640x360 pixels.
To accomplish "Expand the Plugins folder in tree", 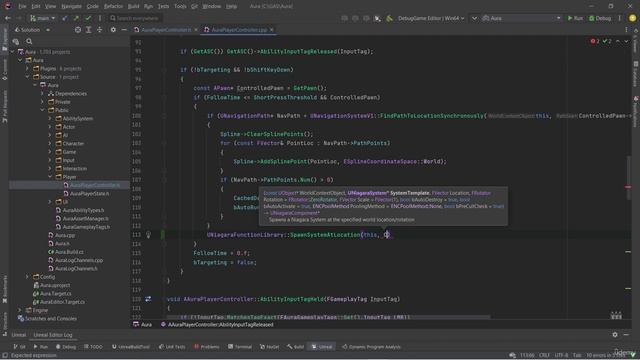I will [27, 69].
